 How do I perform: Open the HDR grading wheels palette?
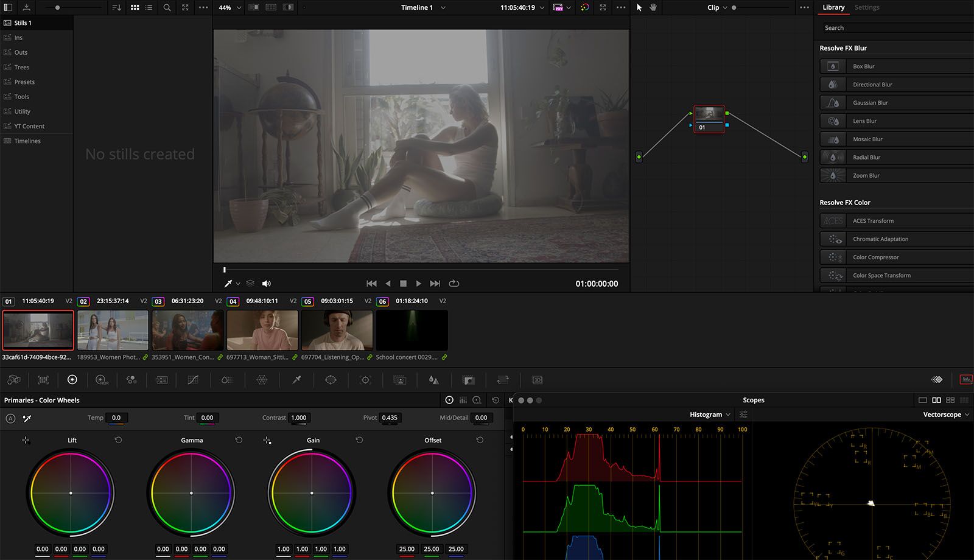click(x=101, y=380)
